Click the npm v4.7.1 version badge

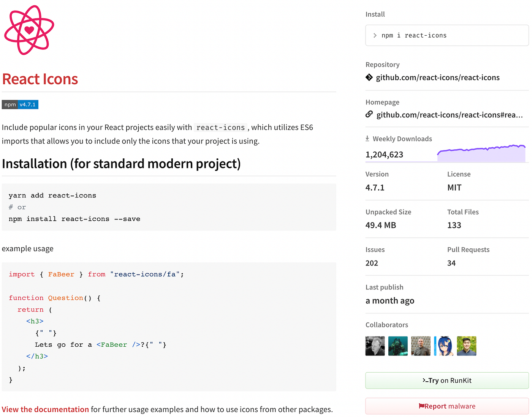click(20, 104)
